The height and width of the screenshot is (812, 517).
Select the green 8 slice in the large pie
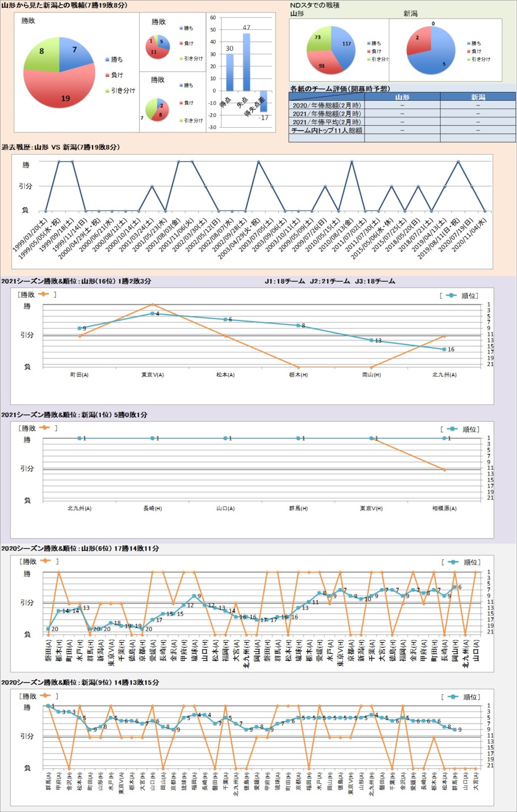click(x=40, y=54)
